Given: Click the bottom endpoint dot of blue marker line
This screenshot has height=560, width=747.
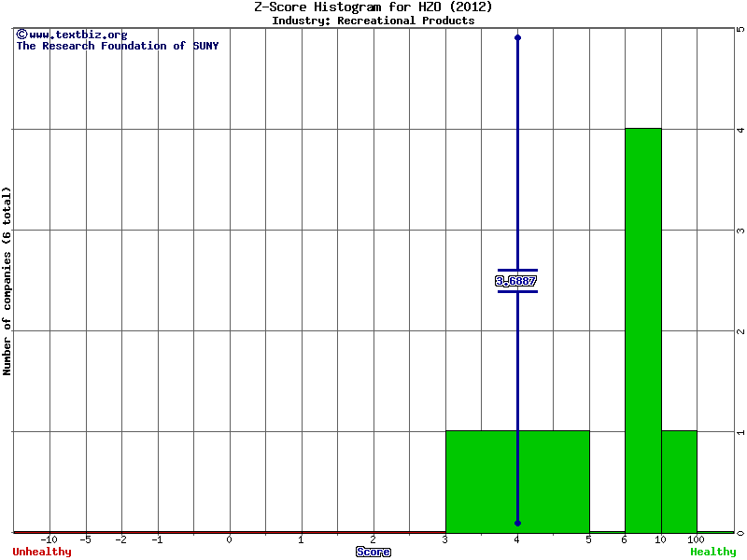Looking at the screenshot, I should click(518, 524).
